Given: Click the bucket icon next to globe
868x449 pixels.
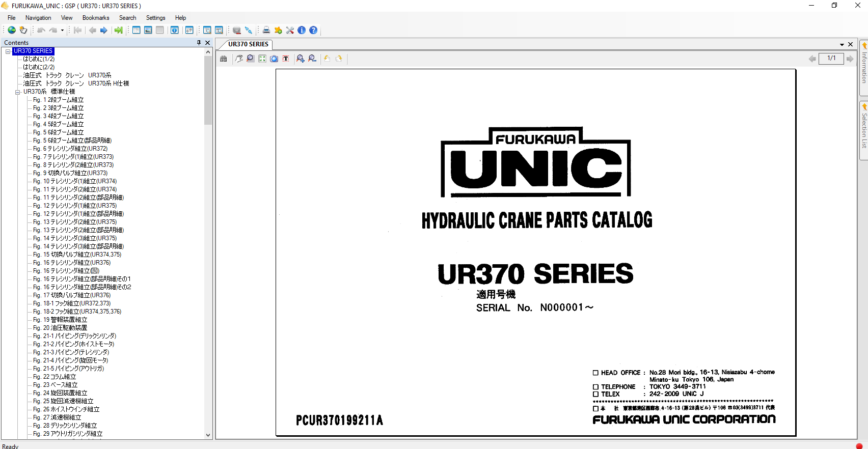Looking at the screenshot, I should (x=23, y=31).
